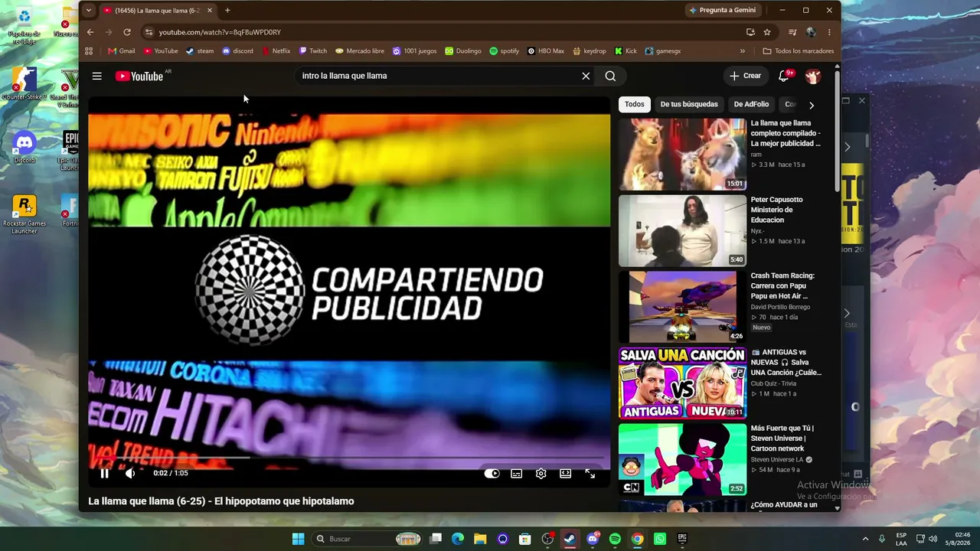
Task: Open the YouTube account avatar menu
Action: (813, 76)
